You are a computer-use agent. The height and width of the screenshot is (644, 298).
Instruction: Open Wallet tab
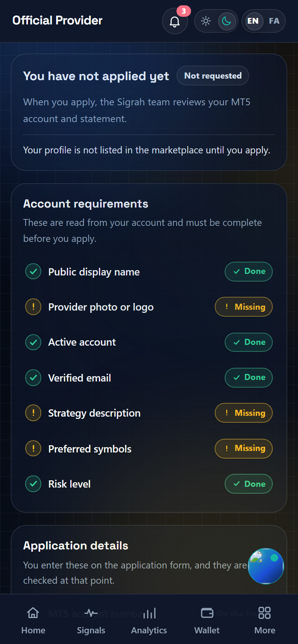pos(207,620)
